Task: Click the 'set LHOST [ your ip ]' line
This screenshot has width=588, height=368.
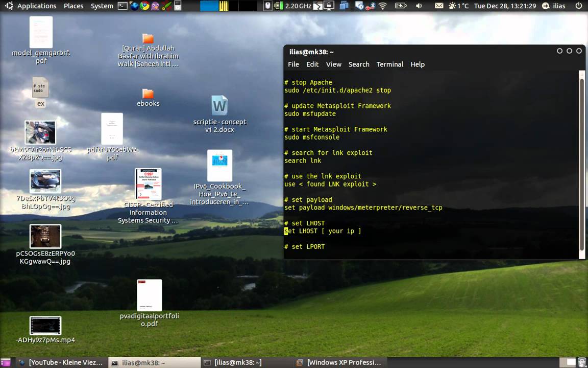Action: 323,231
